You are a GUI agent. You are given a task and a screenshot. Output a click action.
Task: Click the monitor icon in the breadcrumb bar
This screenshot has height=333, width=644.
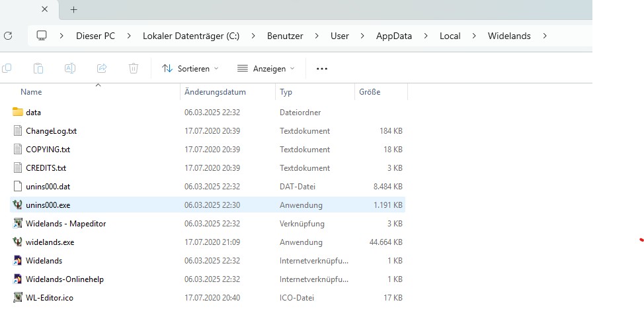pyautogui.click(x=42, y=36)
